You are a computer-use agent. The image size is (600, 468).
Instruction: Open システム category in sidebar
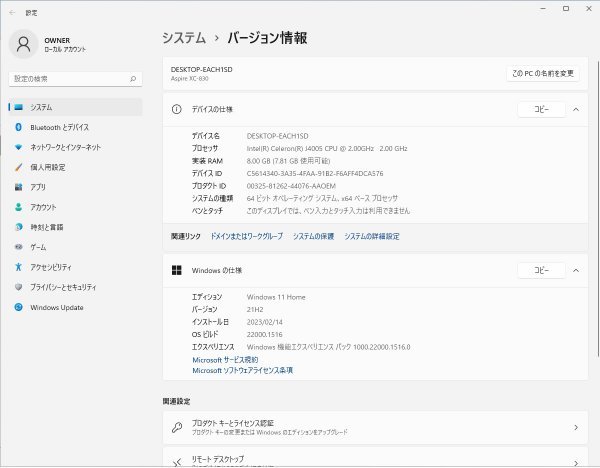75,107
